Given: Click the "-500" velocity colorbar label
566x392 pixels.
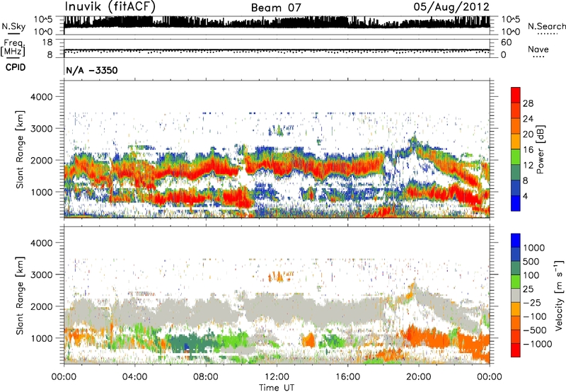Looking at the screenshot, I should point(534,330).
